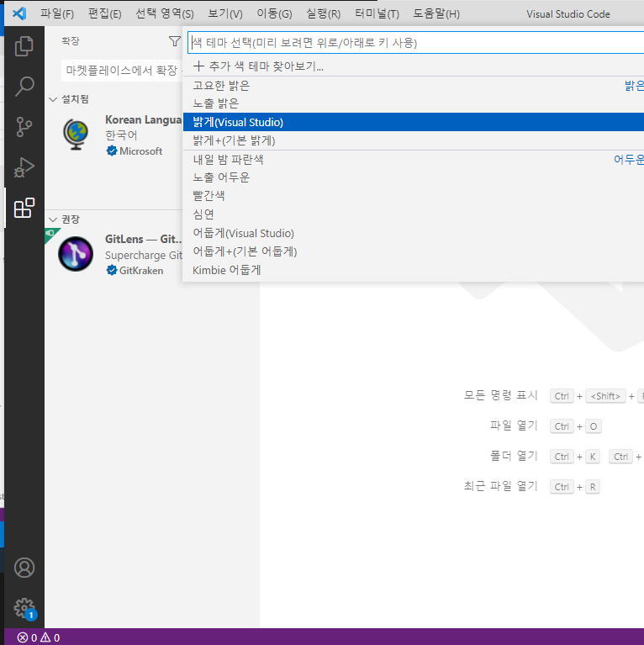Select the 노출 밝은 theme
The width and height of the screenshot is (644, 645).
click(414, 103)
